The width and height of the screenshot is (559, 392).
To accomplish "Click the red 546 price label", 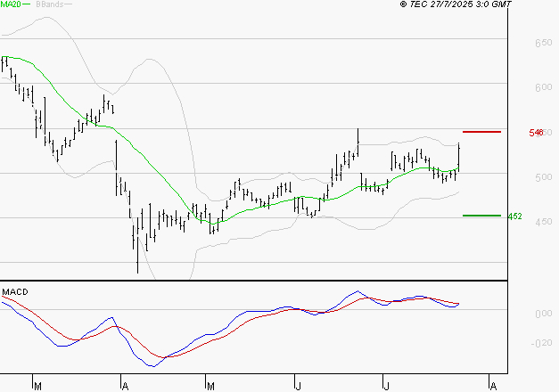I will click(x=536, y=133).
